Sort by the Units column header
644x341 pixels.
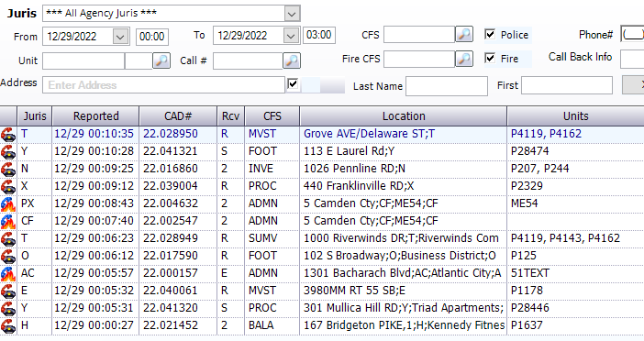coord(575,116)
